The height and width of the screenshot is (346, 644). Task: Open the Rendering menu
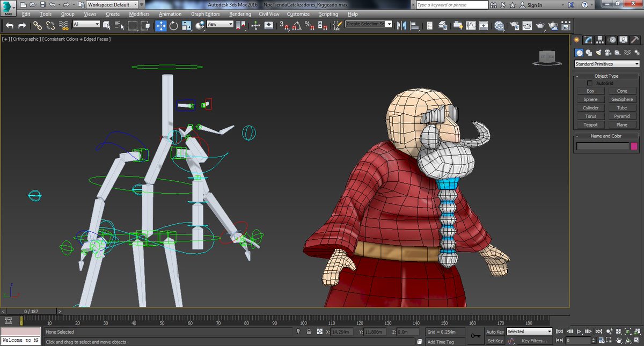[240, 14]
